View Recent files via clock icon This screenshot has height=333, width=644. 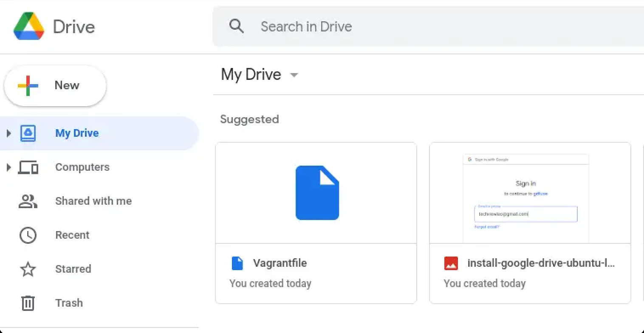pyautogui.click(x=28, y=235)
